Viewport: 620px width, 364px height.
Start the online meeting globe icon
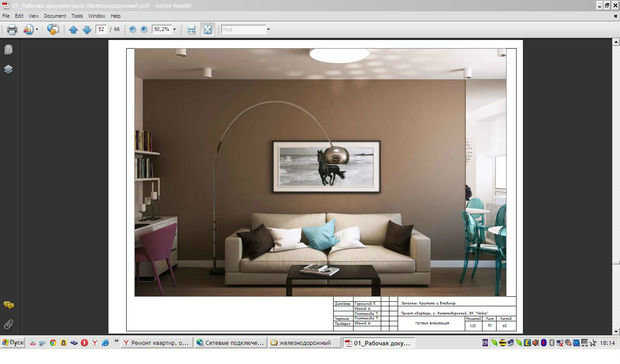(53, 30)
